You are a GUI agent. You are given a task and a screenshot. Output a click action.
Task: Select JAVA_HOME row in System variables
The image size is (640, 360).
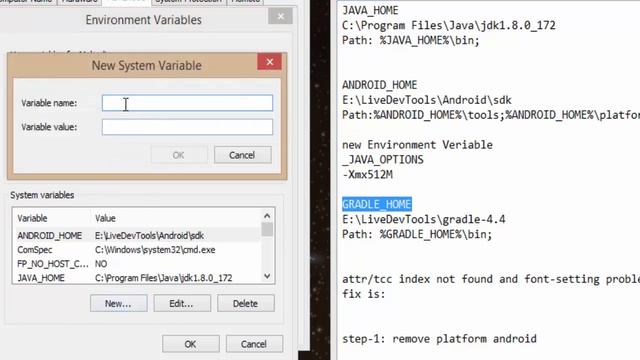point(137,278)
